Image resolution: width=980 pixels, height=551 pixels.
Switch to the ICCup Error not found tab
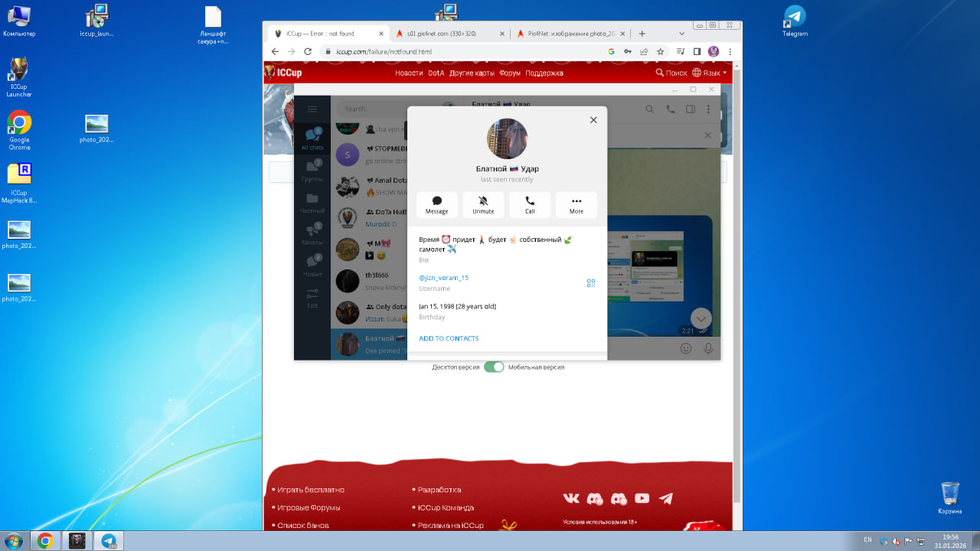click(328, 34)
